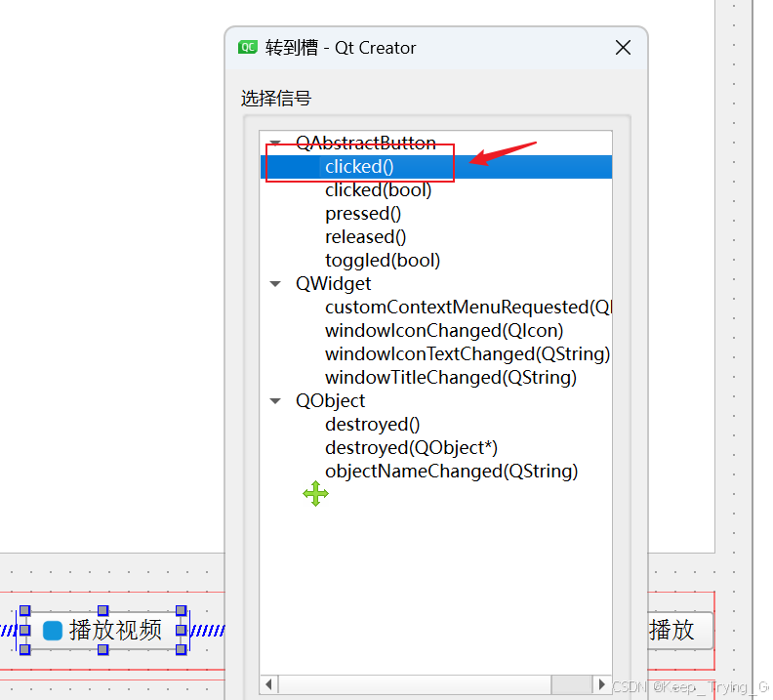The width and height of the screenshot is (773, 700).
Task: Click the Qt Creator QC title icon
Action: coord(248,47)
